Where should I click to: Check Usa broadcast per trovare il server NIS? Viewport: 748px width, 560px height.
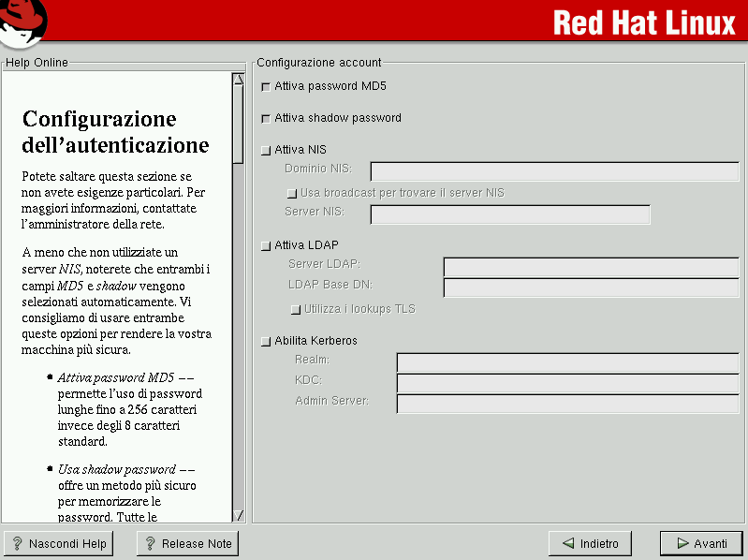click(x=292, y=193)
